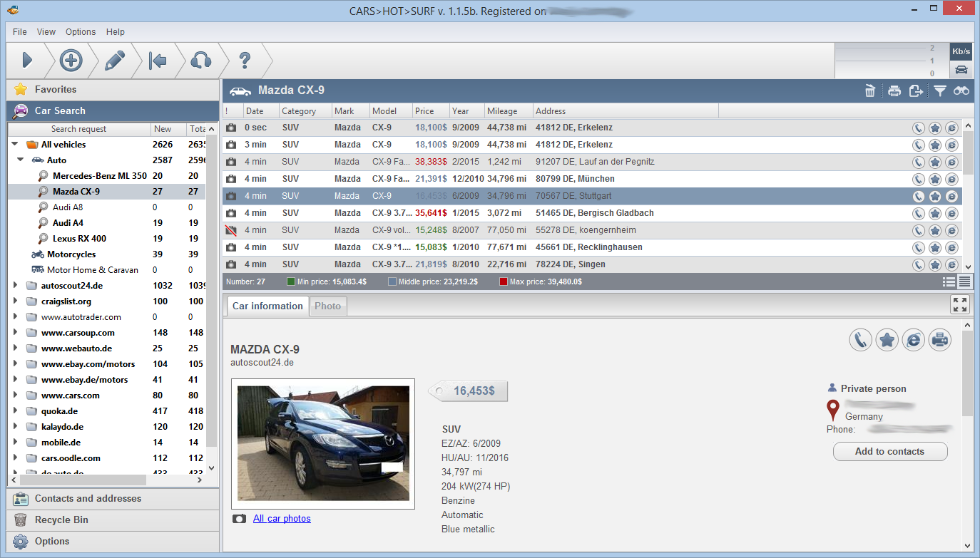Open the Help menu

click(x=116, y=32)
